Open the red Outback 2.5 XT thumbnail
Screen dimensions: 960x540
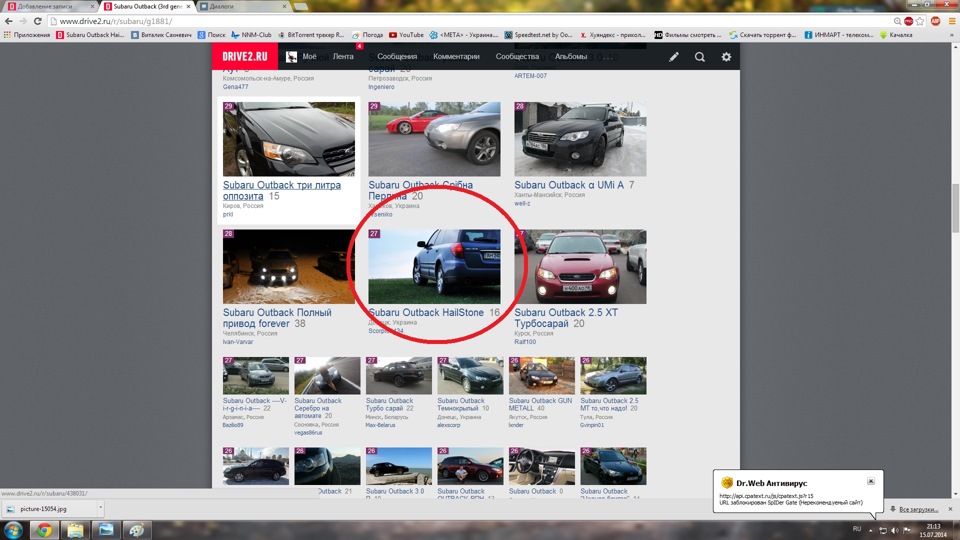pyautogui.click(x=580, y=266)
